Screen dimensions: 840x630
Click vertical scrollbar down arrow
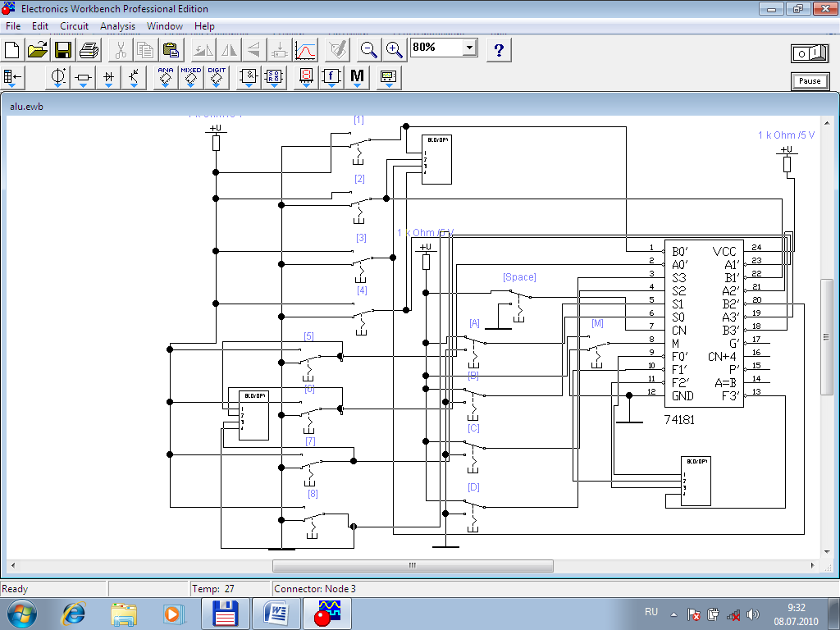click(825, 551)
